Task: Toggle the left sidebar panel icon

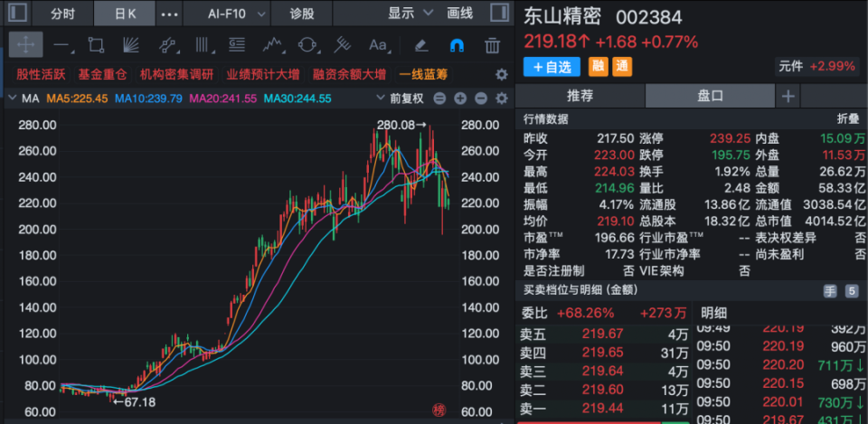Action: click(x=18, y=14)
